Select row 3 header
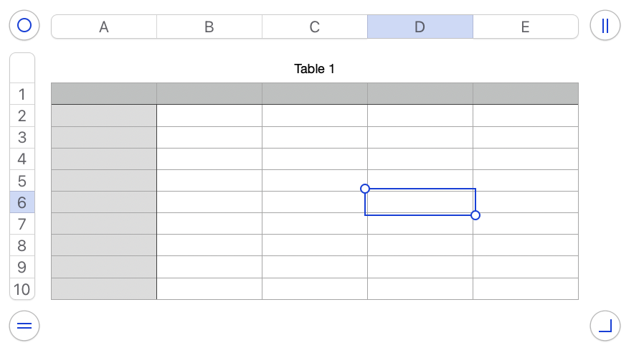 coord(22,138)
